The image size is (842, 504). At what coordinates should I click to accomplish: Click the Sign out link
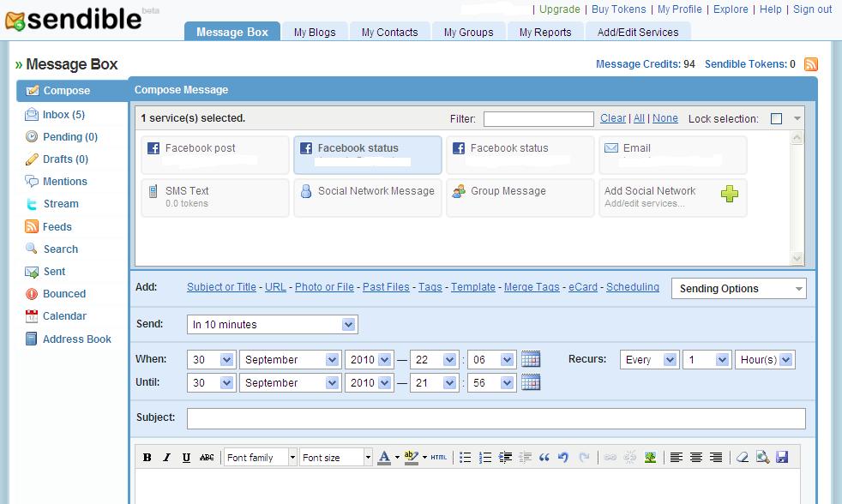click(813, 9)
